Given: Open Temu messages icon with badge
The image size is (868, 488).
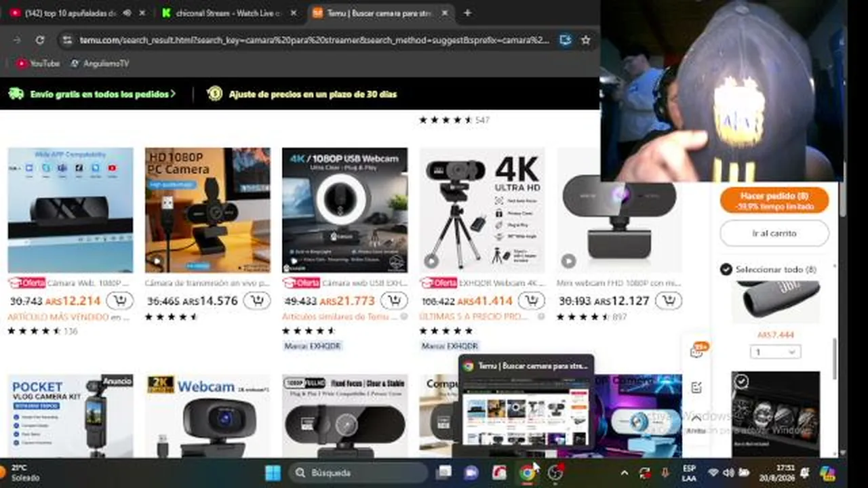Looking at the screenshot, I should [696, 351].
